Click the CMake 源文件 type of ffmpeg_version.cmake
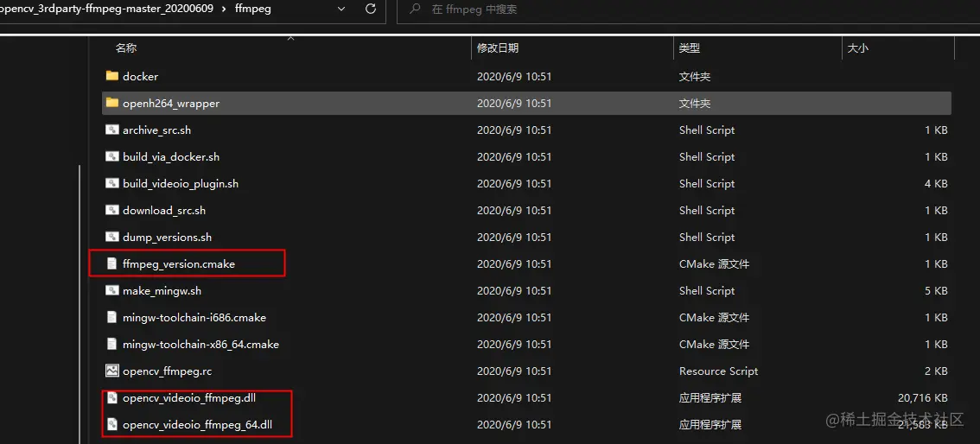 [x=715, y=264]
